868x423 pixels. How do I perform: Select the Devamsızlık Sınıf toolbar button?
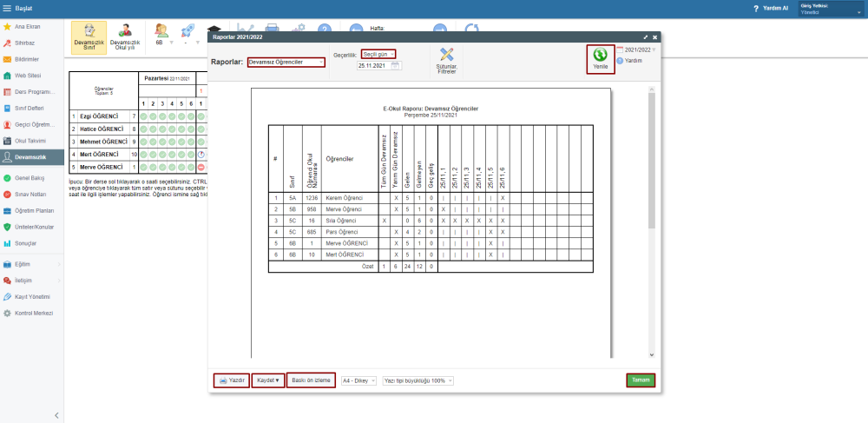point(89,37)
